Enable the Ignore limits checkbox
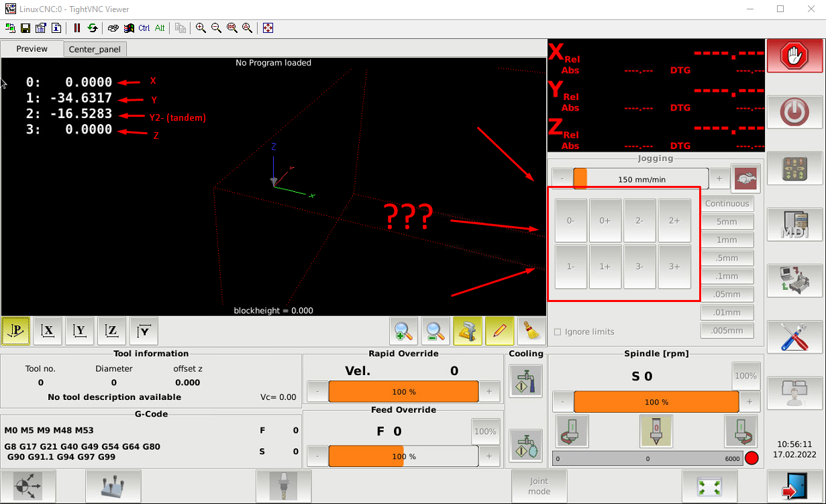 [x=558, y=332]
